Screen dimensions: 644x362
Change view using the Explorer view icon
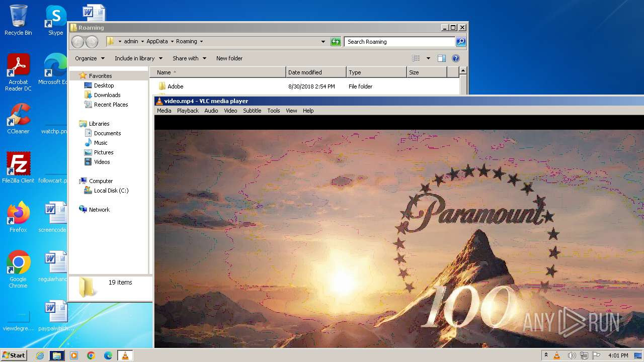click(416, 58)
